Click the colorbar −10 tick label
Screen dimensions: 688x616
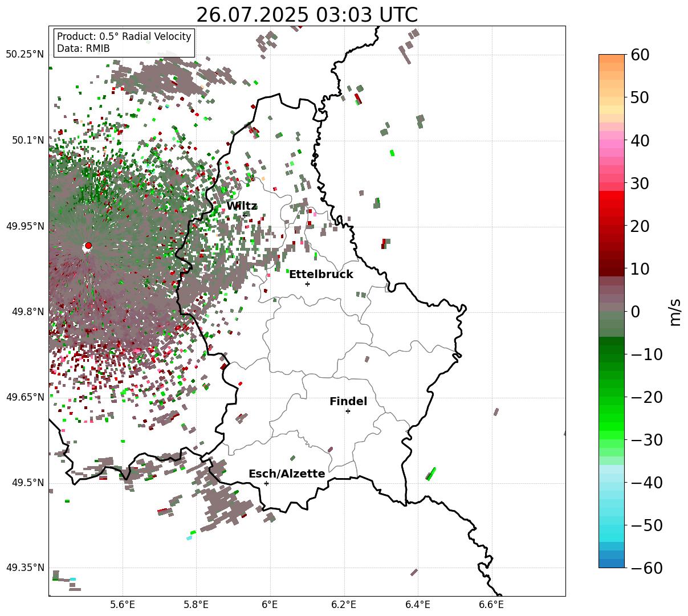point(646,354)
